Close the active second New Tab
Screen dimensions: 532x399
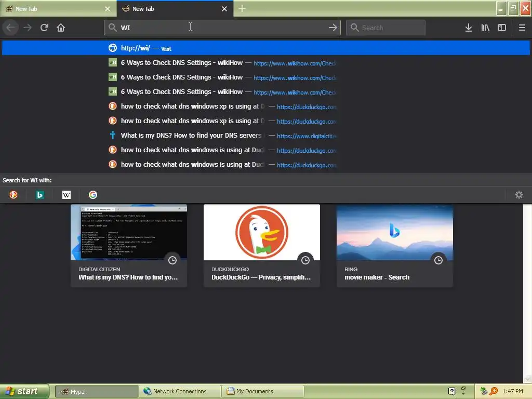tap(224, 9)
